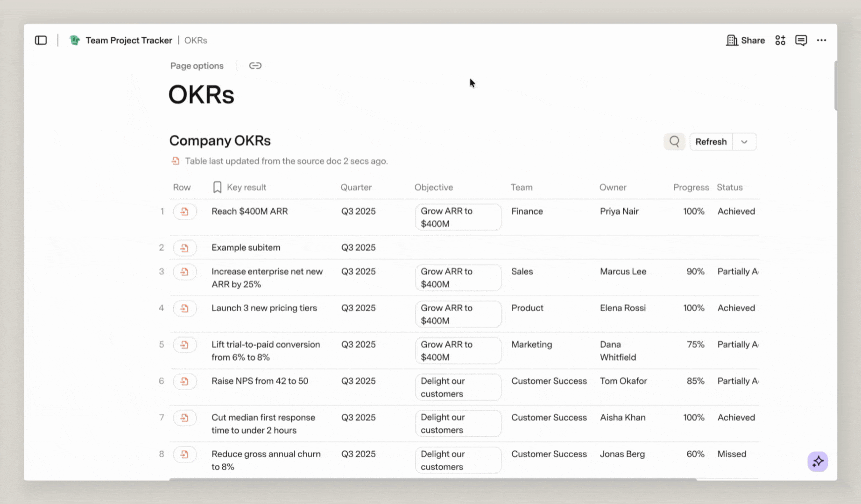This screenshot has width=861, height=504.
Task: Open row 3 source doc icon
Action: click(x=184, y=272)
